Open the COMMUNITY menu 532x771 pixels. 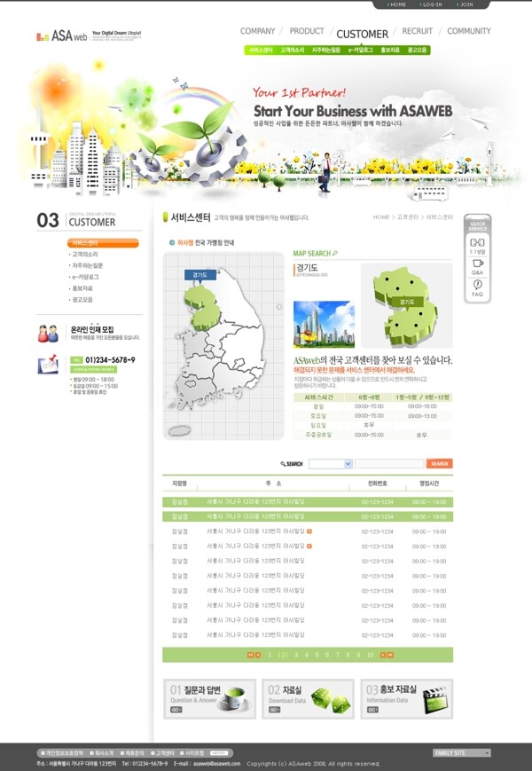(x=469, y=31)
